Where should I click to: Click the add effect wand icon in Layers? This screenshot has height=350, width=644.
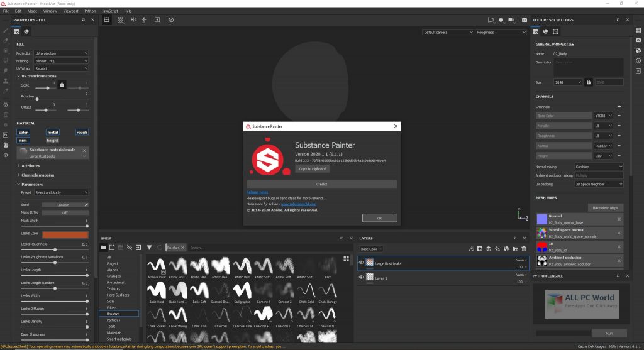[471, 249]
